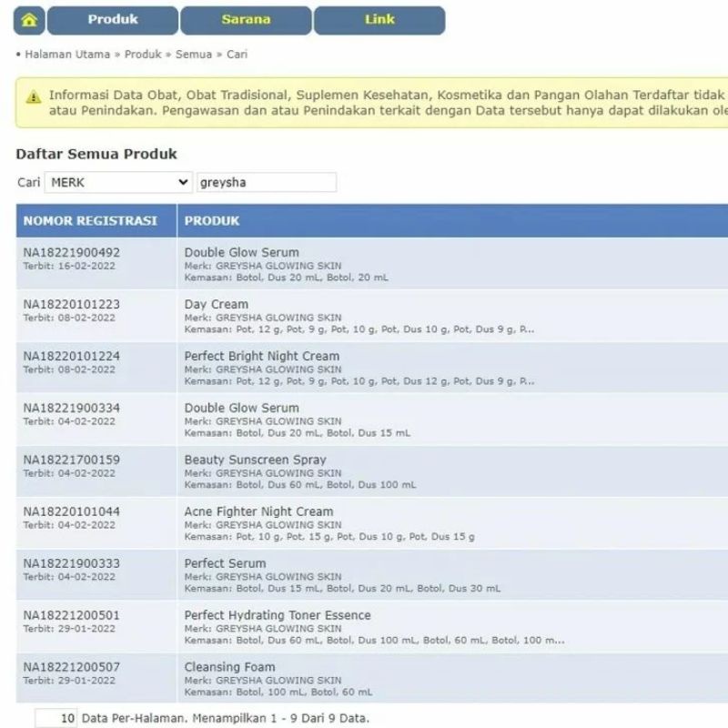Open the Link menu tab
Viewport: 728px width, 728px height.
click(x=379, y=20)
